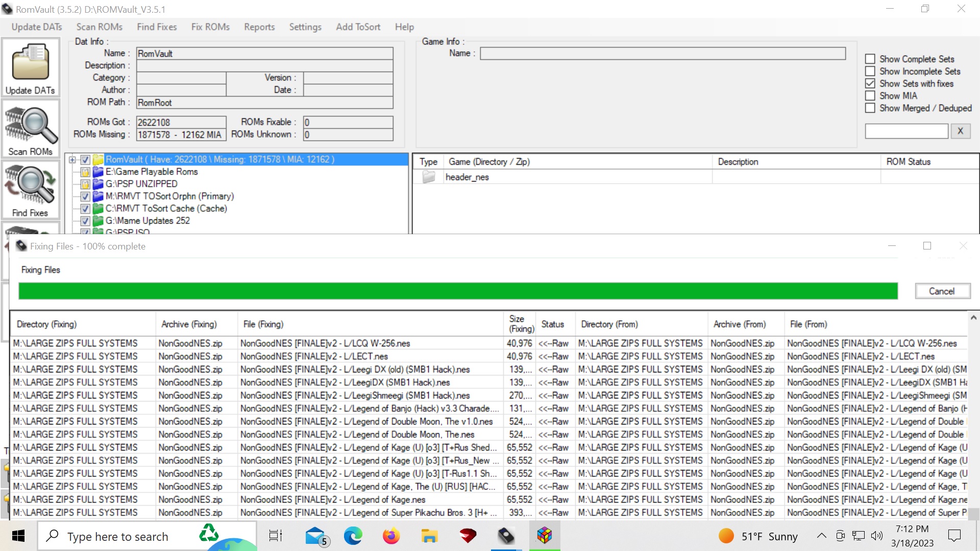
Task: Click the Update DATs sidebar icon
Action: (30, 68)
